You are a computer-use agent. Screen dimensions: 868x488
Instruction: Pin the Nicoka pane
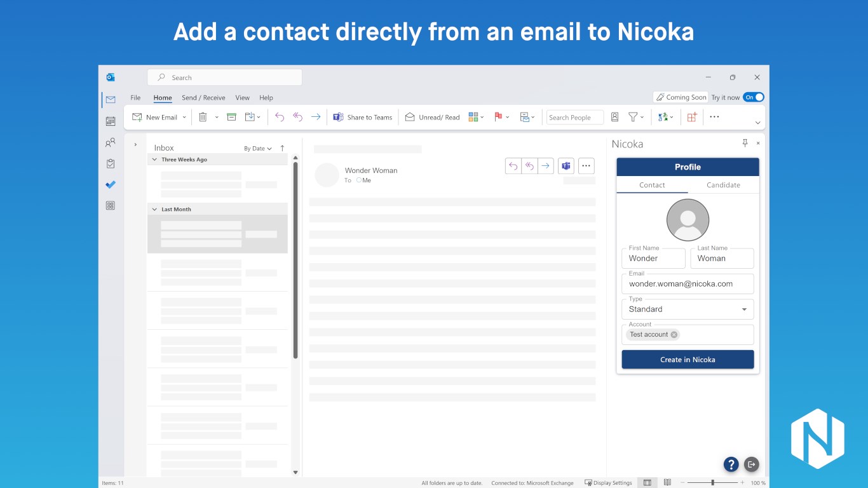point(745,143)
